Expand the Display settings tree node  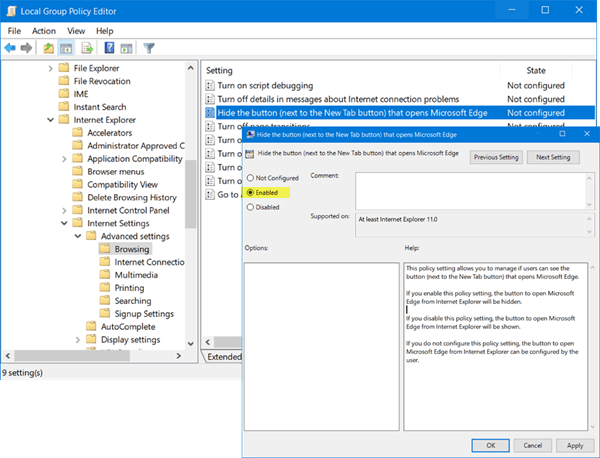(x=78, y=340)
